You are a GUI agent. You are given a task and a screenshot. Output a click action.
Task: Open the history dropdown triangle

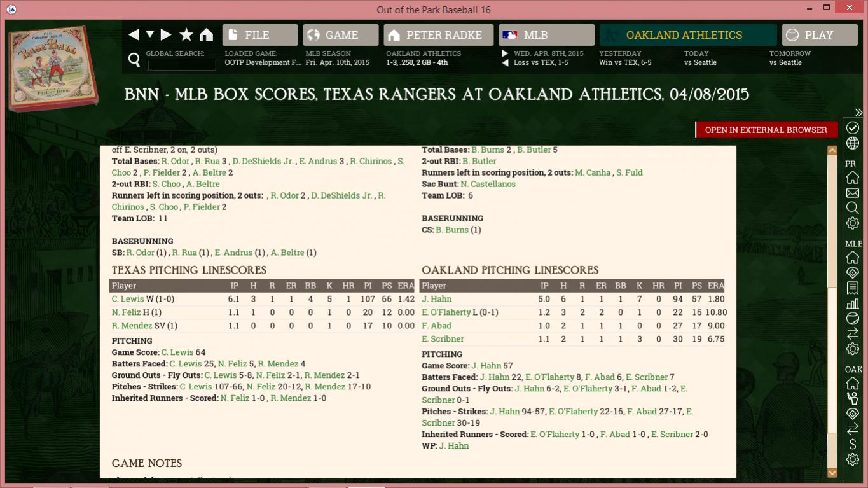click(x=150, y=34)
